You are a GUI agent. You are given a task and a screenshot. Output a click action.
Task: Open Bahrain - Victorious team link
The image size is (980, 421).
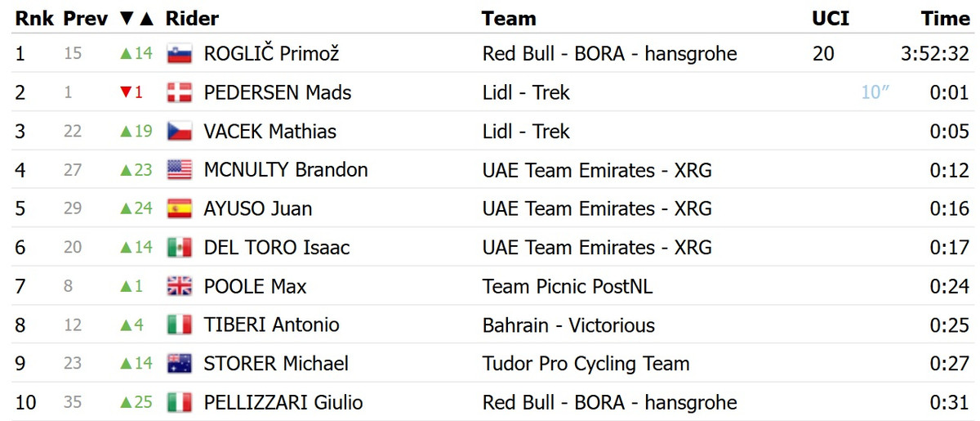[568, 325]
